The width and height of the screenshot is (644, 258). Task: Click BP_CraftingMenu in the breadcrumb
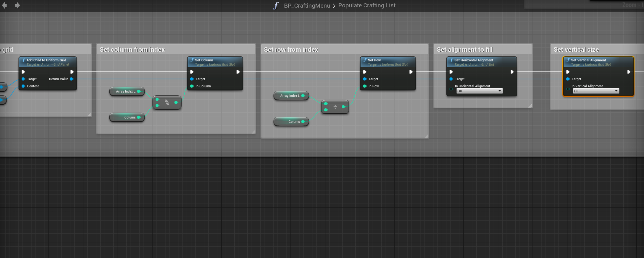307,6
